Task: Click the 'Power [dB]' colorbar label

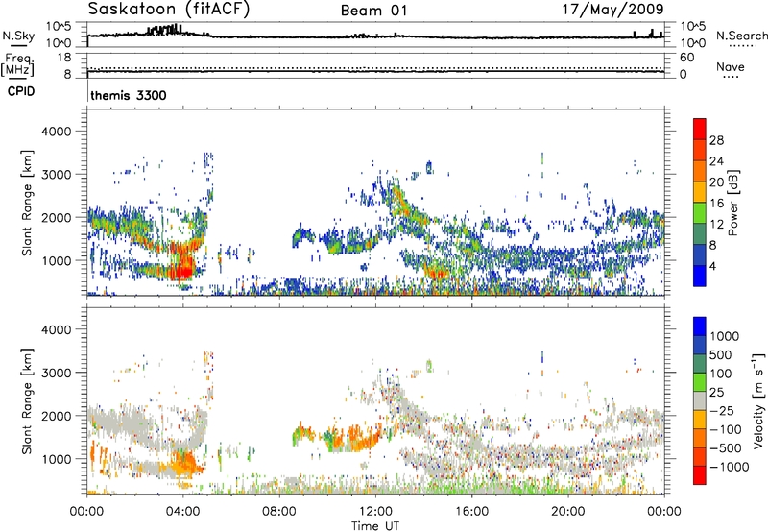Action: tap(732, 203)
